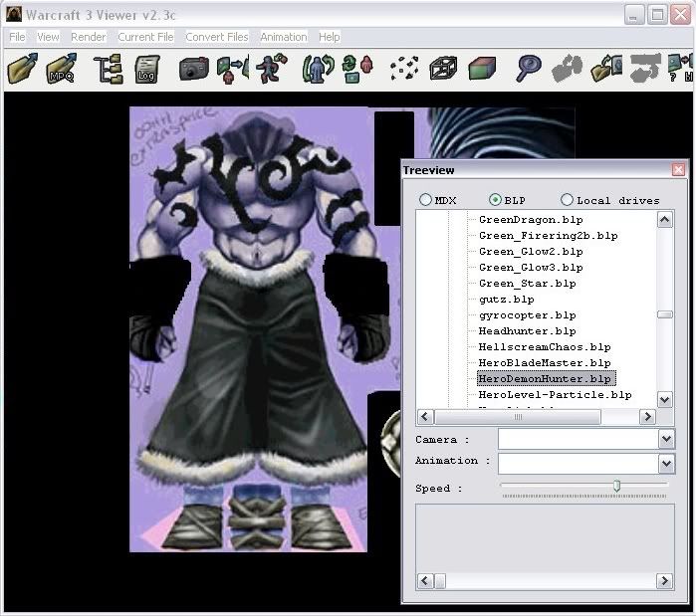Viewport: 696px width, 616px height.
Task: Click the Warcraft 3 Viewer title icon
Action: pos(14,14)
